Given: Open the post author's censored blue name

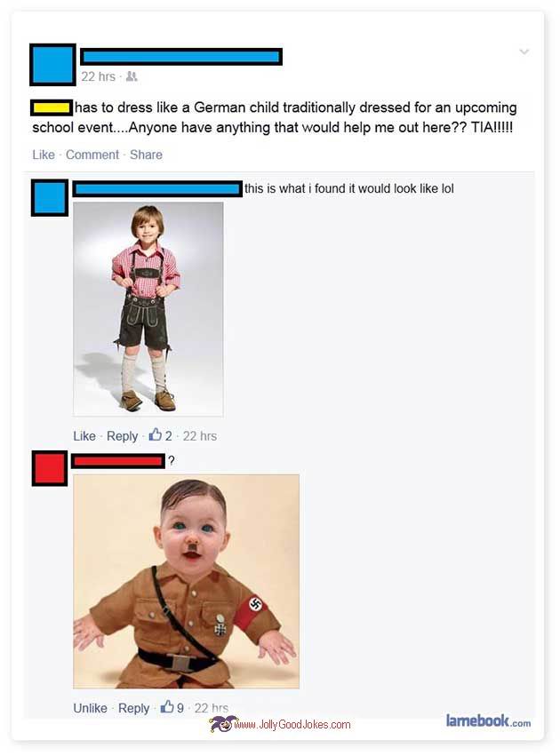Looking at the screenshot, I should pos(180,57).
